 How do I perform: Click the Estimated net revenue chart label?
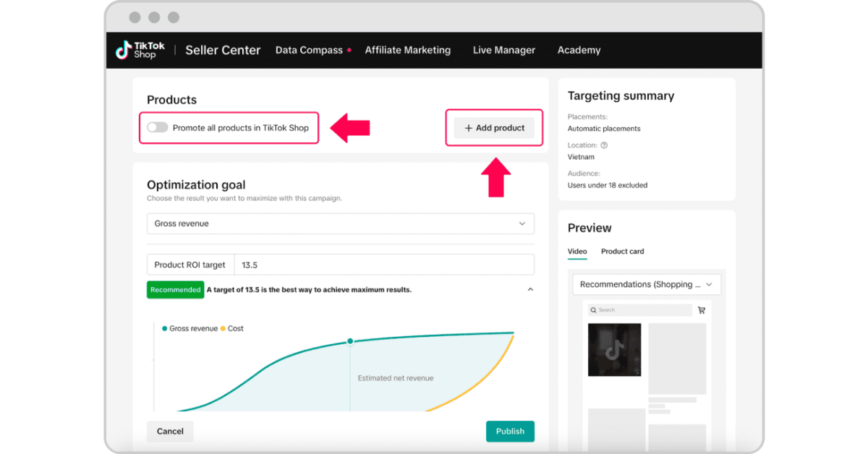pos(396,378)
